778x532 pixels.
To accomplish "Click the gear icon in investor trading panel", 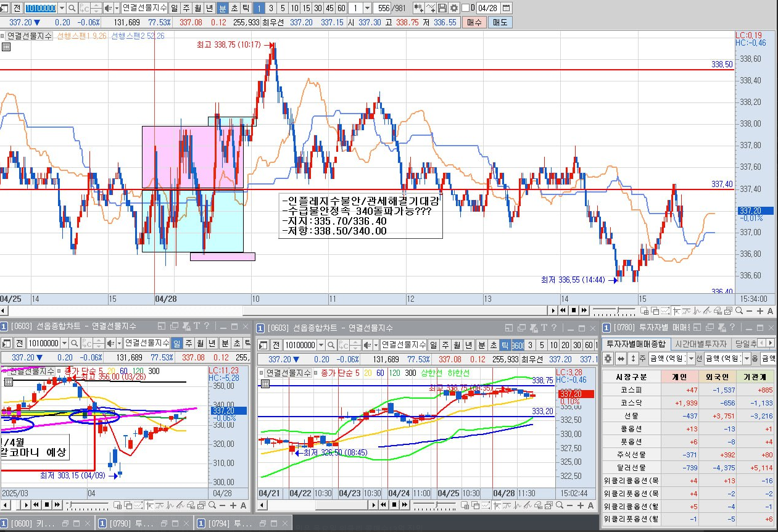I will click(x=608, y=359).
